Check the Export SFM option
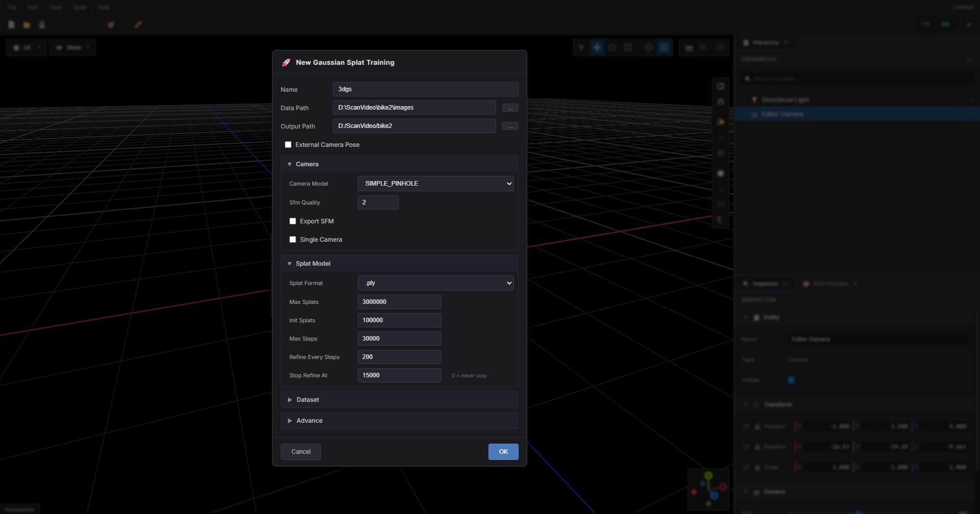Screen dimensions: 980x514 point(293,221)
